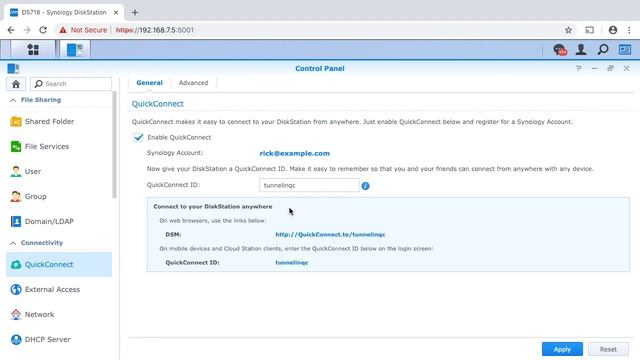
Task: Open a new browser tab
Action: pos(135,13)
